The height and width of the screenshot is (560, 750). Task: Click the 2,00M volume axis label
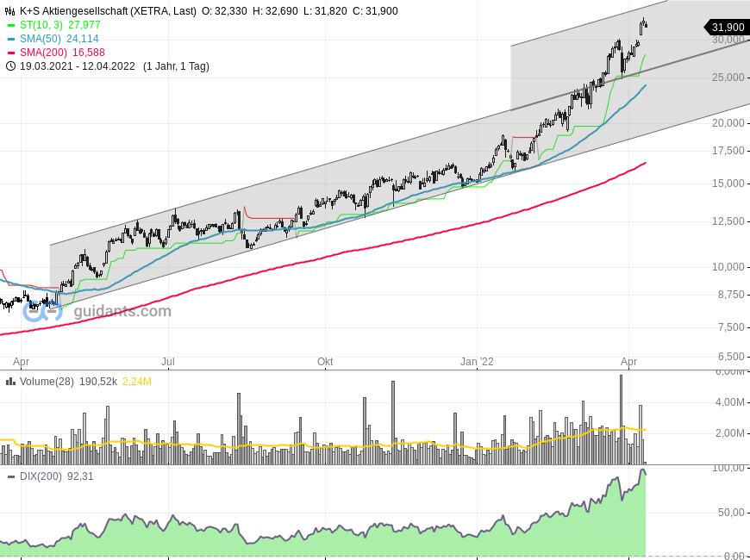[730, 433]
